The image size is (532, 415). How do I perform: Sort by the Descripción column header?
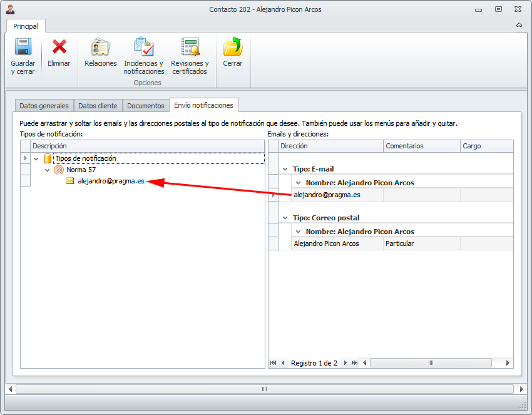[x=148, y=146]
